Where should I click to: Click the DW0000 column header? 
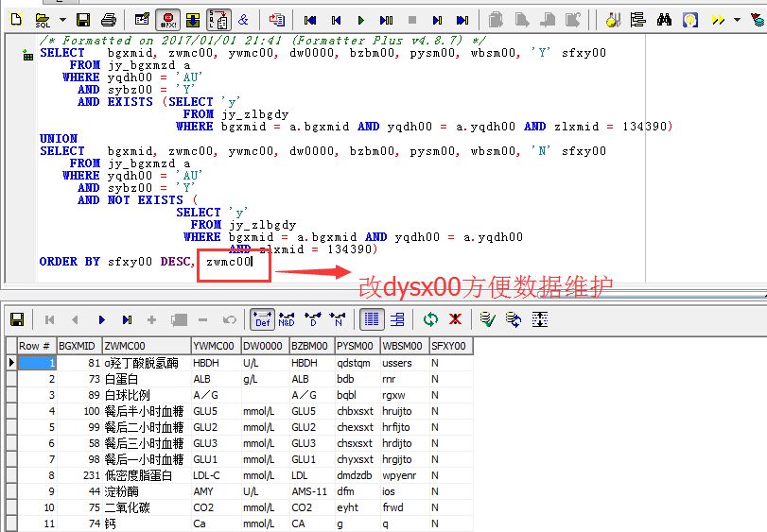pyautogui.click(x=265, y=346)
